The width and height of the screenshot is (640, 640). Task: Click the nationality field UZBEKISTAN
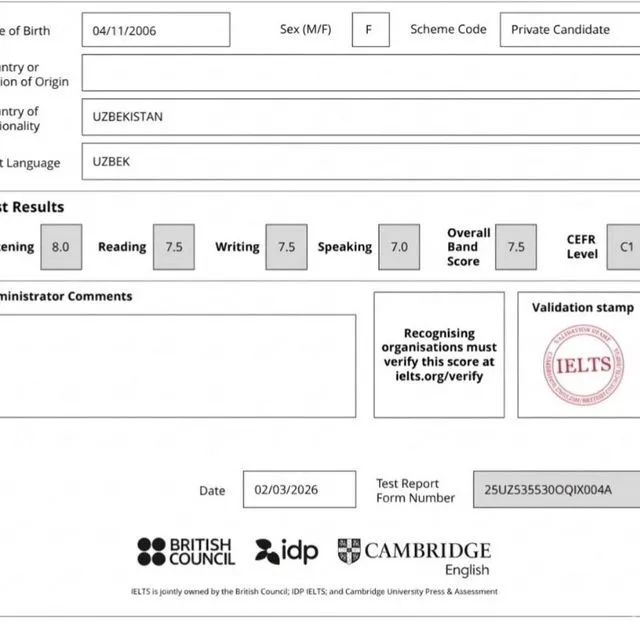coord(361,117)
